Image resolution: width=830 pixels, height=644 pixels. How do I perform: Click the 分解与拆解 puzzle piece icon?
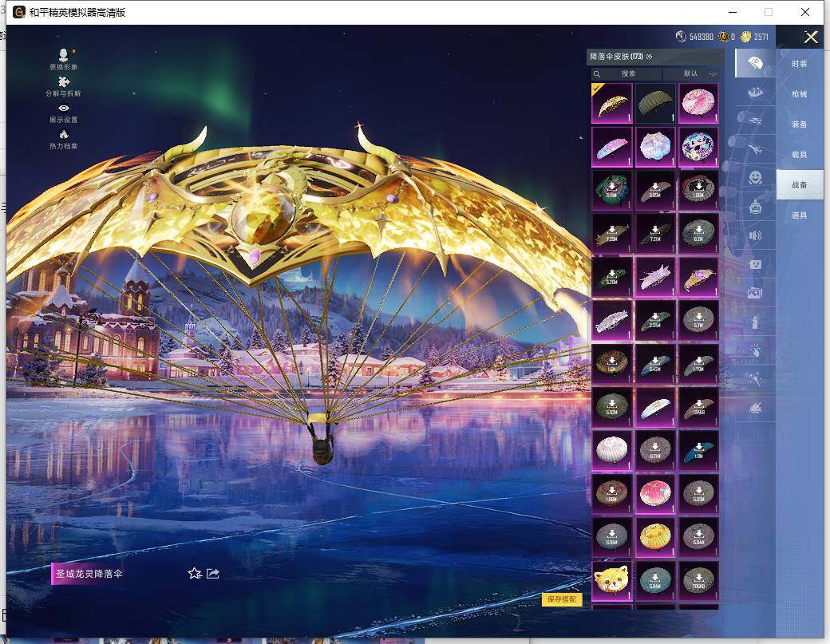[63, 81]
